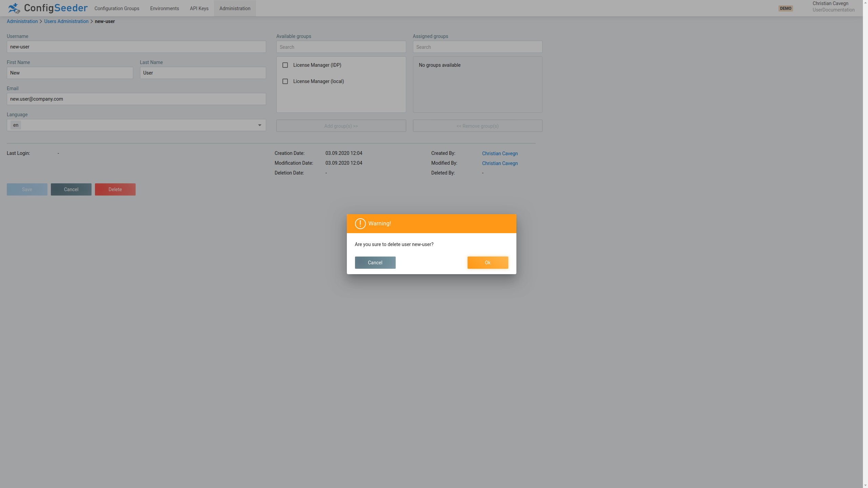Open the API Keys menu item
The height and width of the screenshot is (488, 868).
tap(199, 8)
